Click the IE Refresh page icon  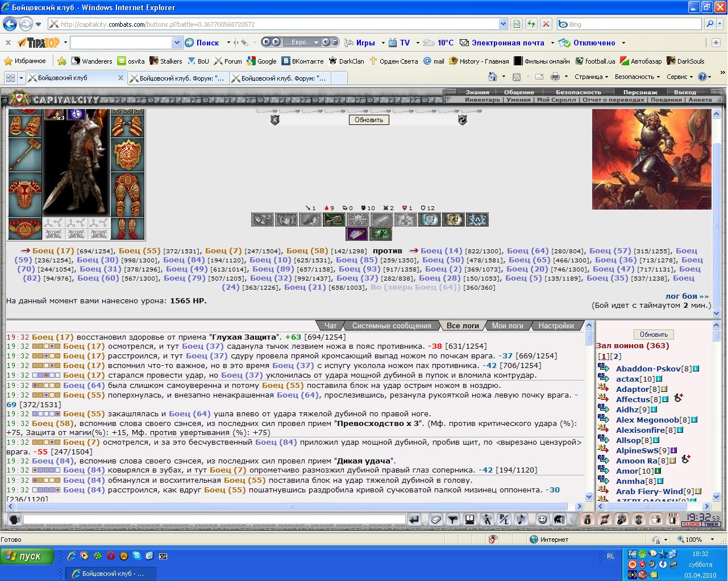tap(531, 24)
